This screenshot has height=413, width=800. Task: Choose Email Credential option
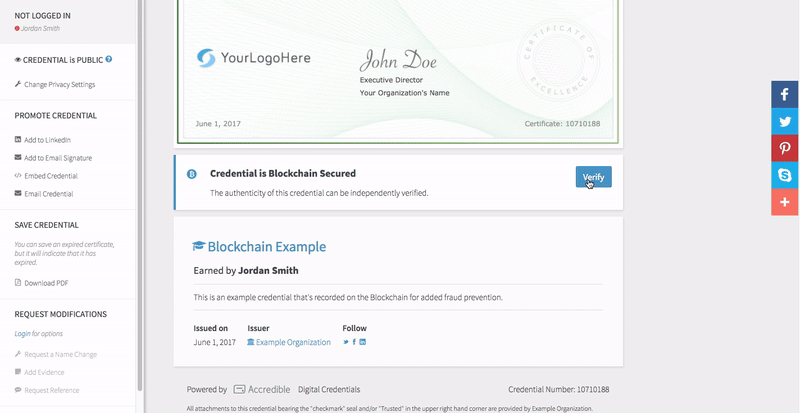(50, 193)
